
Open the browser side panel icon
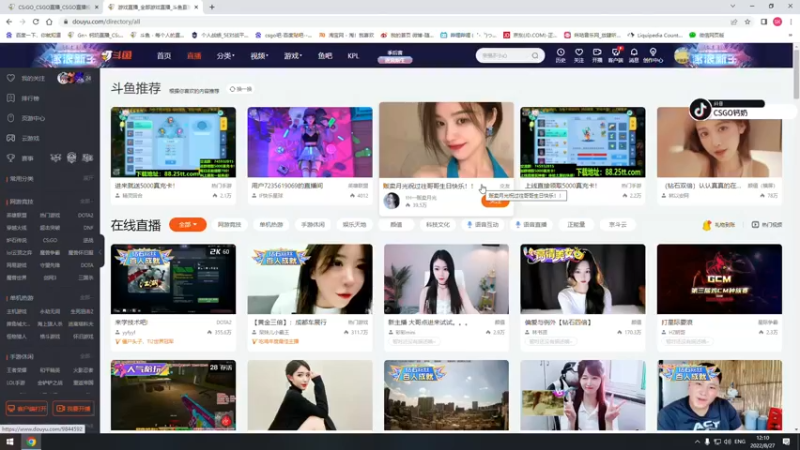(764, 21)
